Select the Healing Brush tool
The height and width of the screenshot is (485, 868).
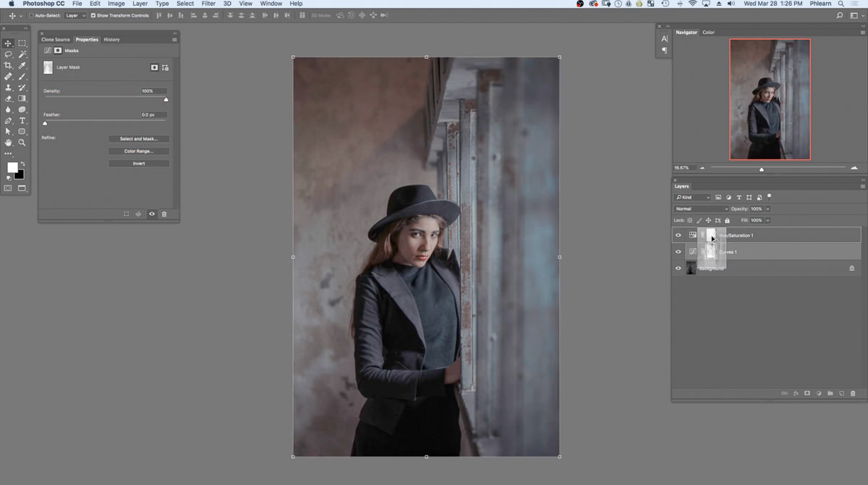pyautogui.click(x=8, y=76)
